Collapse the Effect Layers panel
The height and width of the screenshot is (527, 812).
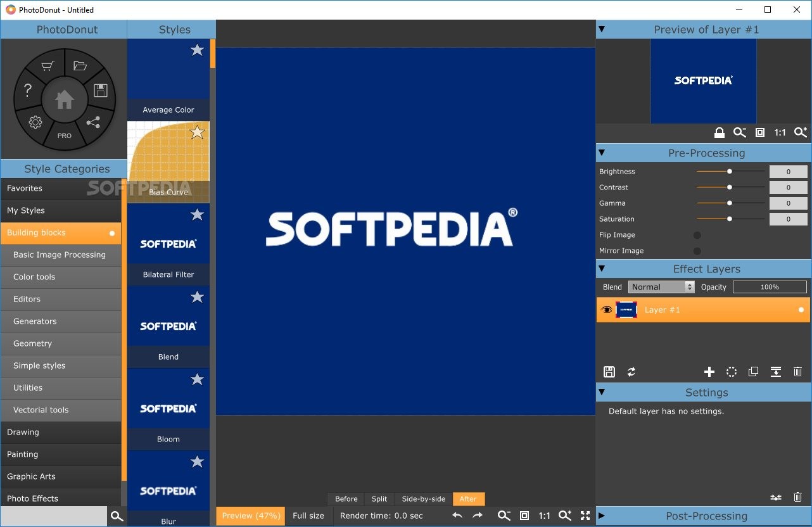tap(602, 269)
